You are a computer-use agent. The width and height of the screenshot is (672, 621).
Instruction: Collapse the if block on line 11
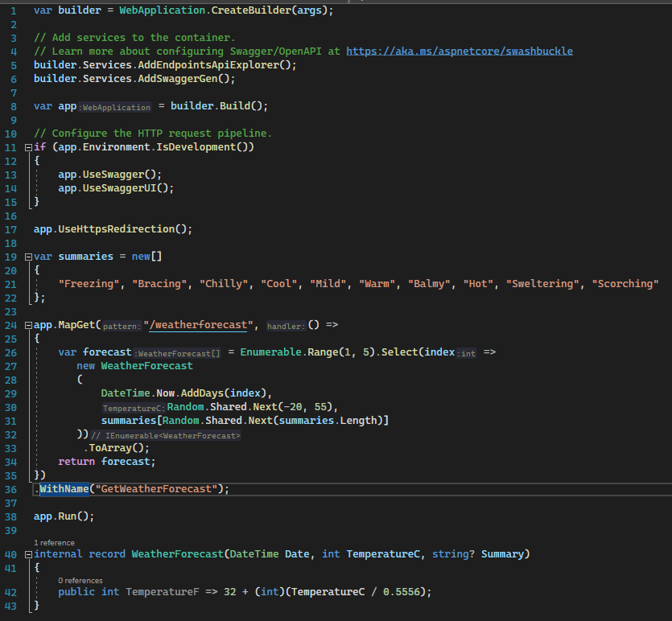coord(28,146)
